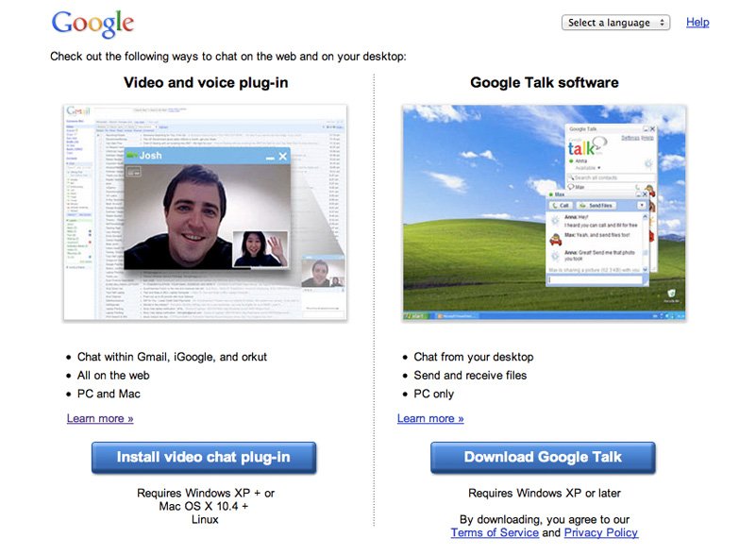This screenshot has width=756, height=555.
Task: Follow Learn more under video plug-in
Action: [100, 418]
